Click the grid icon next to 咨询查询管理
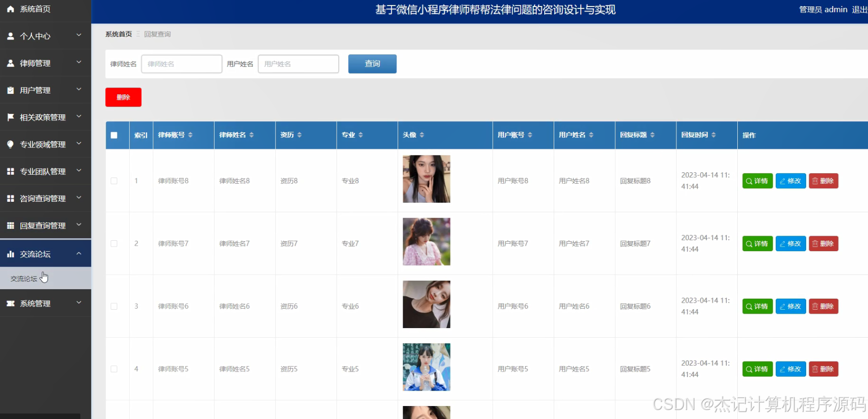The height and width of the screenshot is (419, 868). click(x=10, y=198)
